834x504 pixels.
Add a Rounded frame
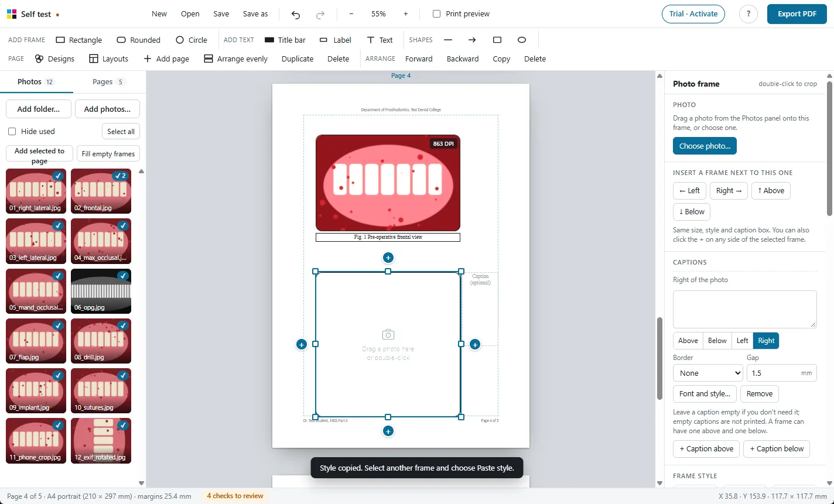[139, 40]
